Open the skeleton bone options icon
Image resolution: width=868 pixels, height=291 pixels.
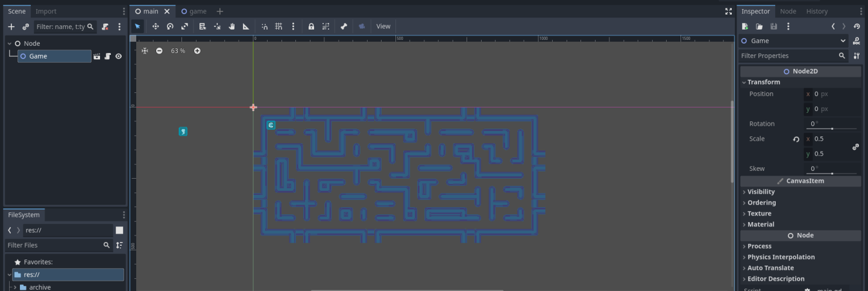(x=344, y=27)
